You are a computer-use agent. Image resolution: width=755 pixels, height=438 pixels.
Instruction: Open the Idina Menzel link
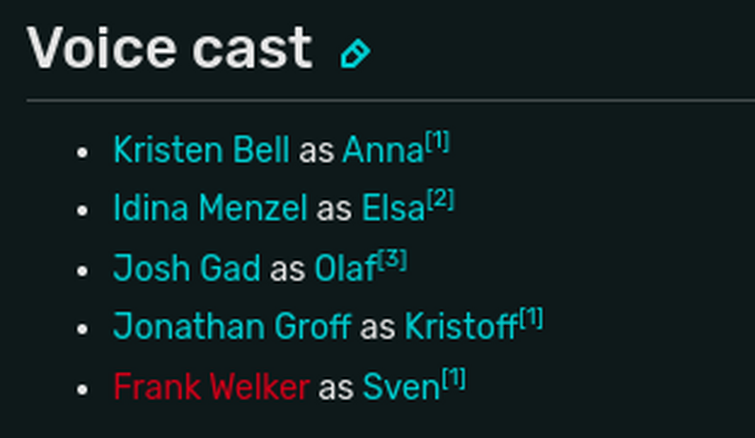point(210,209)
